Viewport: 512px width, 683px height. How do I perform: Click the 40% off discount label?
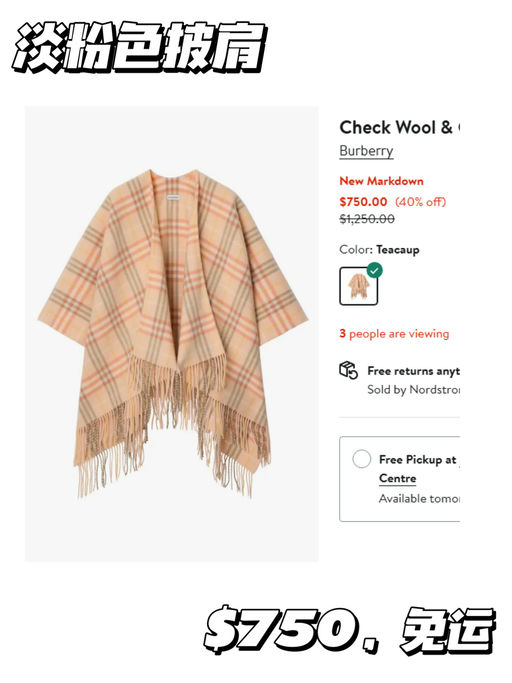click(420, 202)
